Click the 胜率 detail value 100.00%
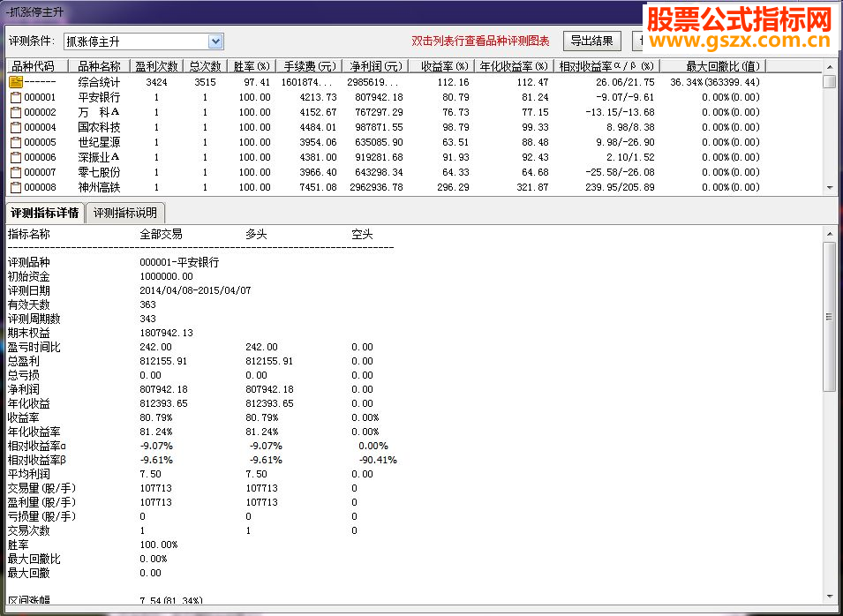 (x=159, y=545)
